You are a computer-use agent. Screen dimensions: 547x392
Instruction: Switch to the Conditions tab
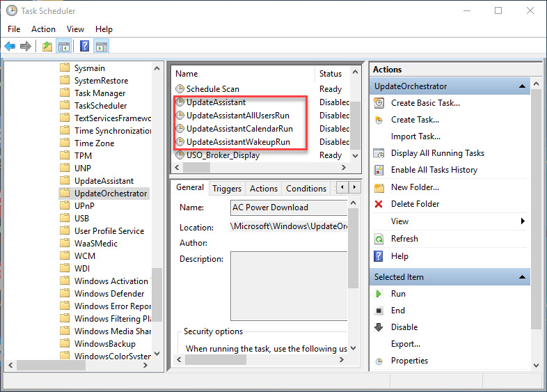(x=306, y=189)
